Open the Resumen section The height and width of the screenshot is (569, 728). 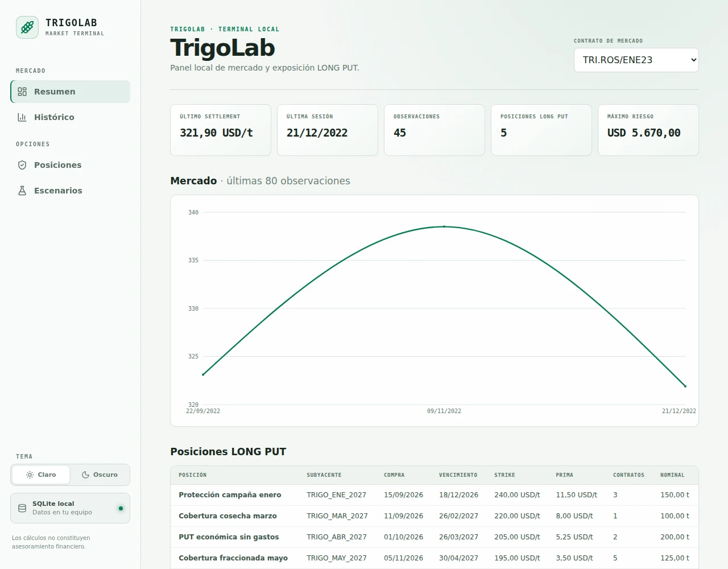click(71, 92)
